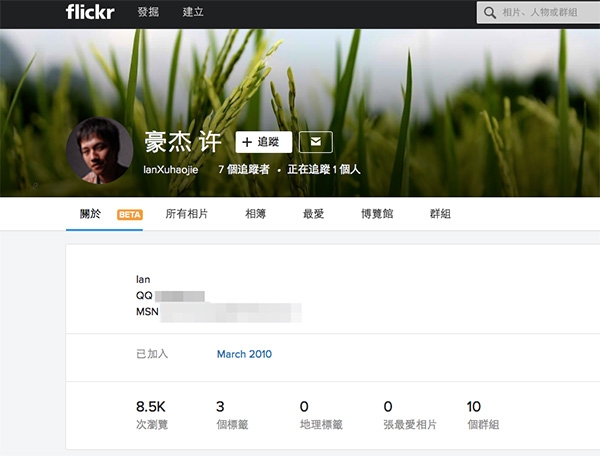Click the flickr logo
Viewport: 600px width, 456px height.
90,11
